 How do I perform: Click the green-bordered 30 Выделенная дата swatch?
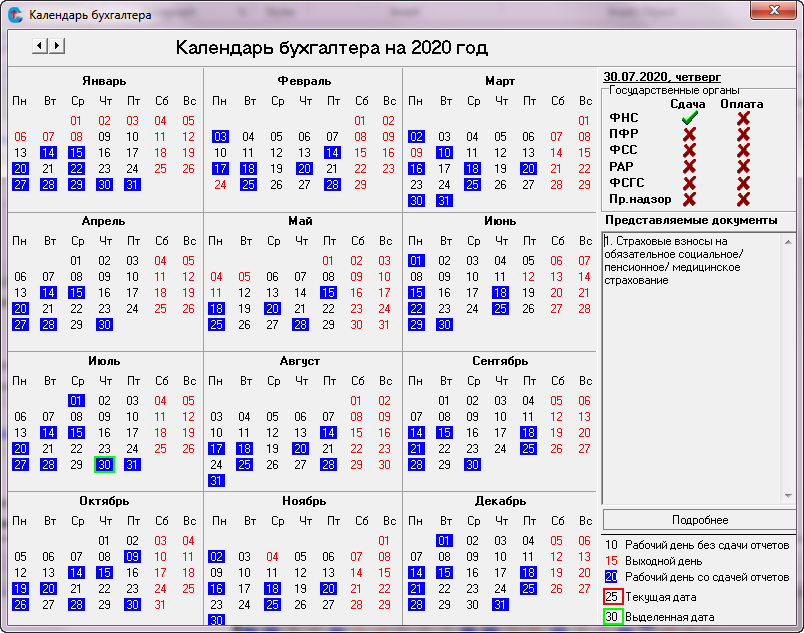pos(613,616)
